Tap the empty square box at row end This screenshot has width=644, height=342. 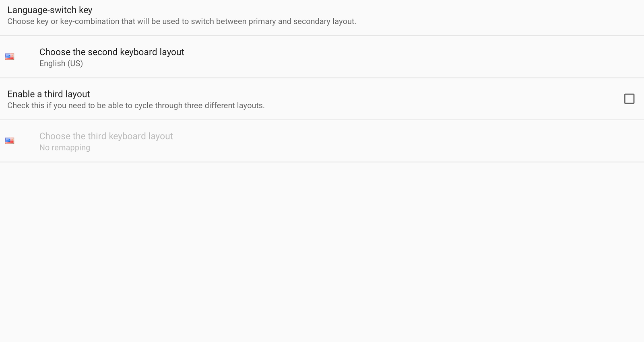point(629,99)
